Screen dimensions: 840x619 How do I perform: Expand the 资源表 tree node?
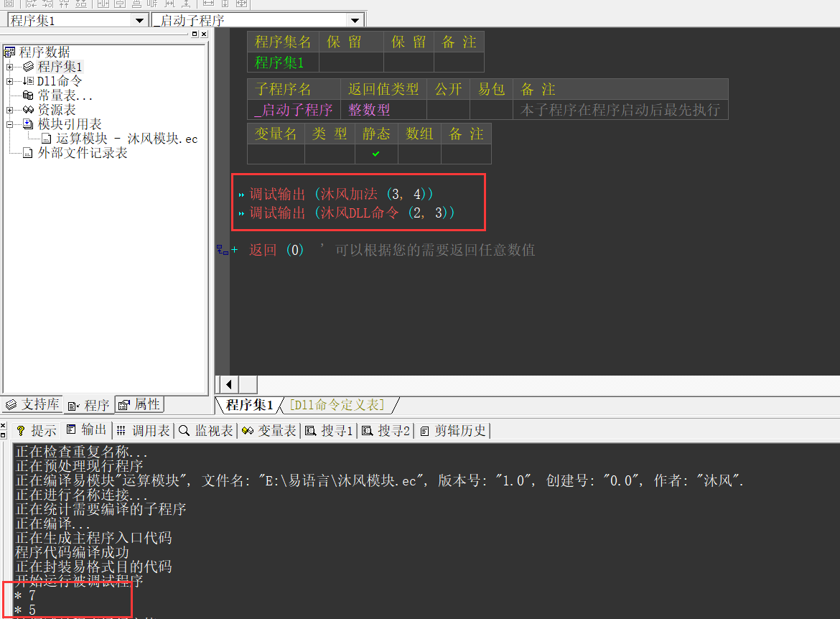point(9,110)
